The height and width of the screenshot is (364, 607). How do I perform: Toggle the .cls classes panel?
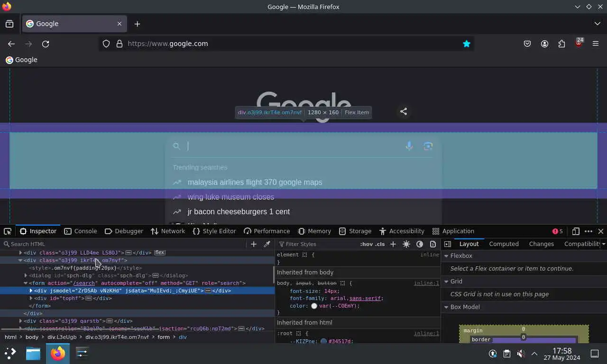click(x=380, y=244)
